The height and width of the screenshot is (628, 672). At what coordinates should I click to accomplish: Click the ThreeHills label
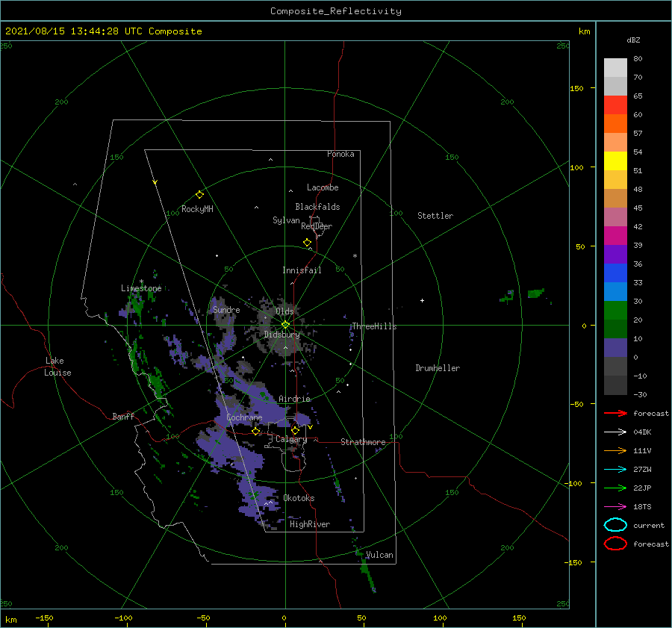(x=374, y=326)
